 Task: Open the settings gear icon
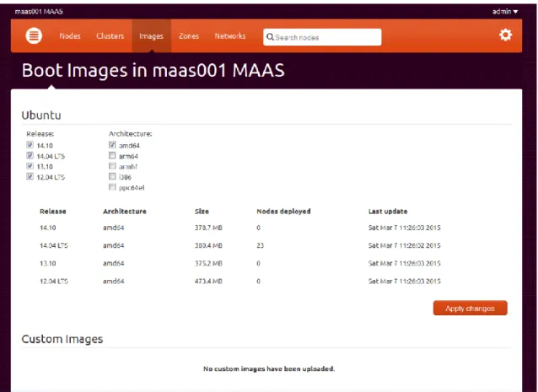click(x=505, y=35)
